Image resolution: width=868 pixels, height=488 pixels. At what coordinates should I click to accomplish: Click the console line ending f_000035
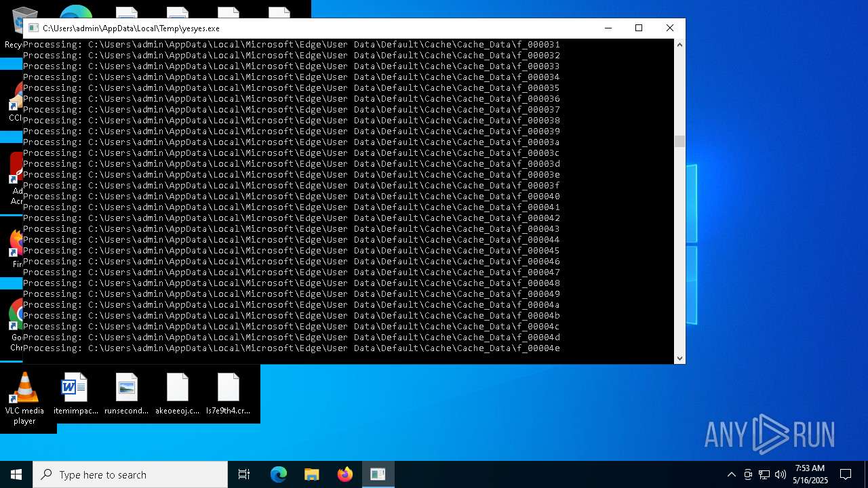click(292, 88)
